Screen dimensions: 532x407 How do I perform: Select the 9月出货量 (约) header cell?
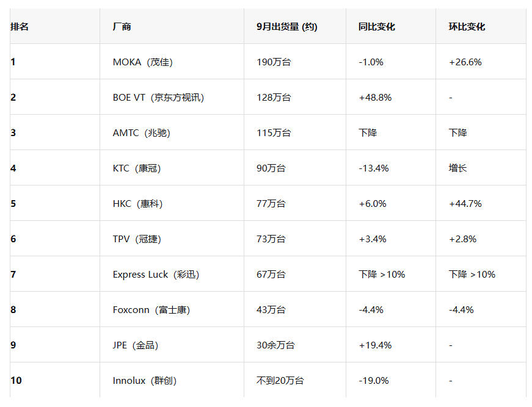pos(287,27)
